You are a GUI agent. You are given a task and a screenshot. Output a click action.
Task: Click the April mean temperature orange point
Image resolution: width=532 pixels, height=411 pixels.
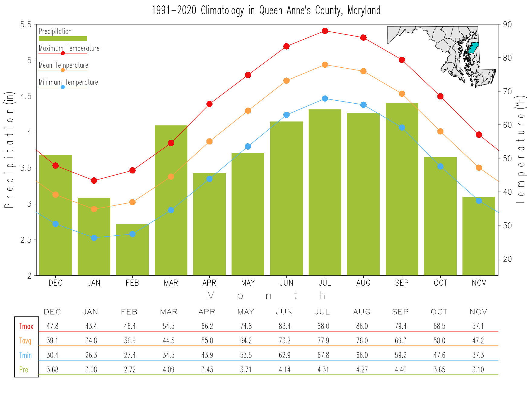209,141
